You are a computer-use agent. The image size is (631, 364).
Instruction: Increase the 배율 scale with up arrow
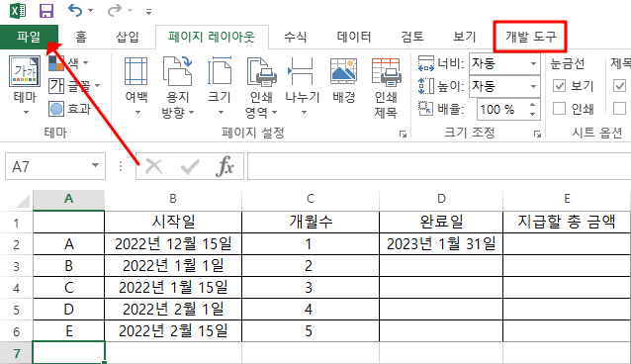click(533, 105)
